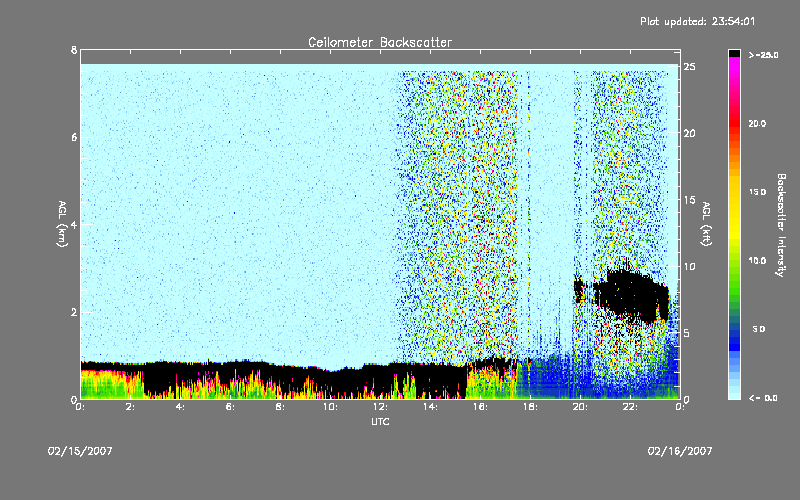Click the "<= 0.0" colorbar label

763,398
